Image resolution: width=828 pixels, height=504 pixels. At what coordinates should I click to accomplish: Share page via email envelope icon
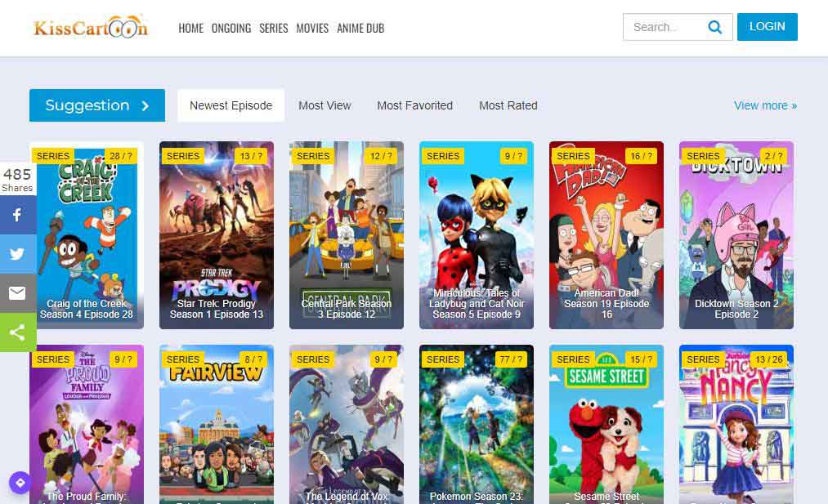(17, 293)
